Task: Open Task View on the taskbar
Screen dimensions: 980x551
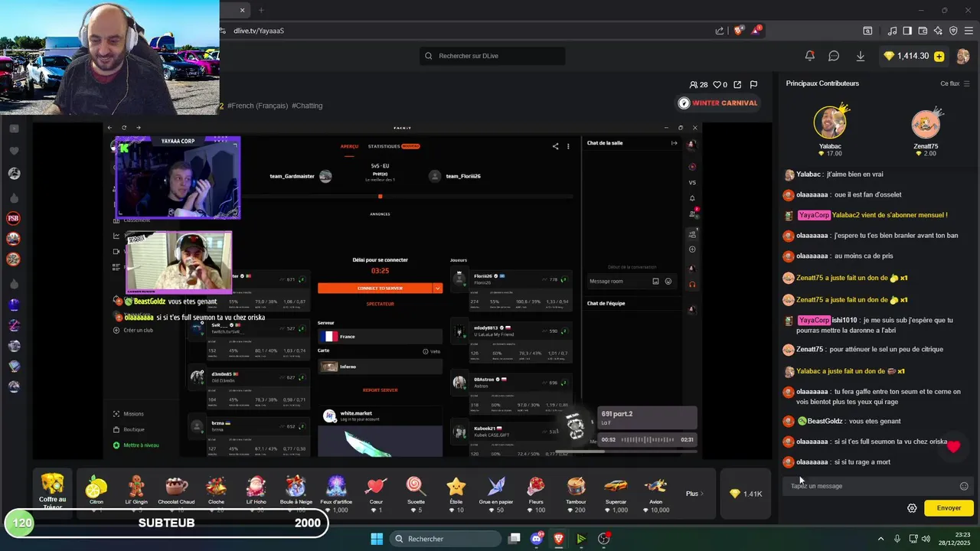Action: 514,539
